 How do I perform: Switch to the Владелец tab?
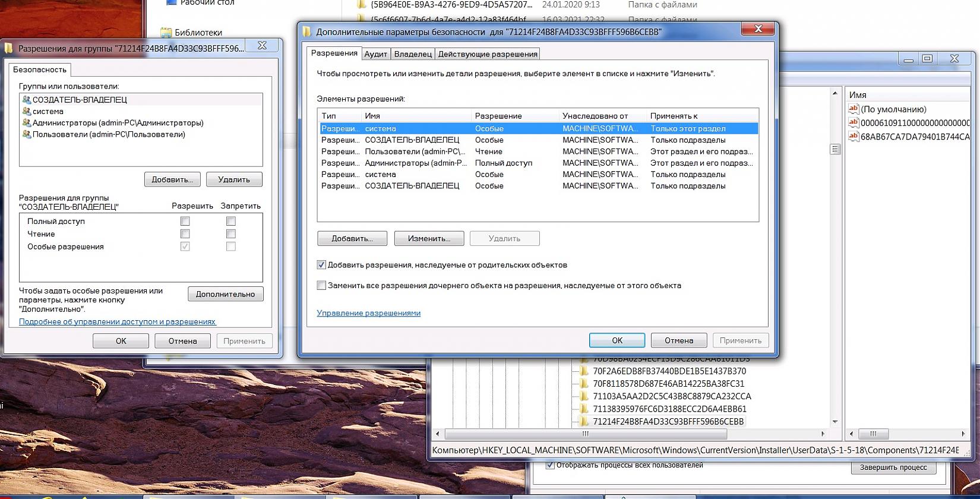click(x=413, y=54)
